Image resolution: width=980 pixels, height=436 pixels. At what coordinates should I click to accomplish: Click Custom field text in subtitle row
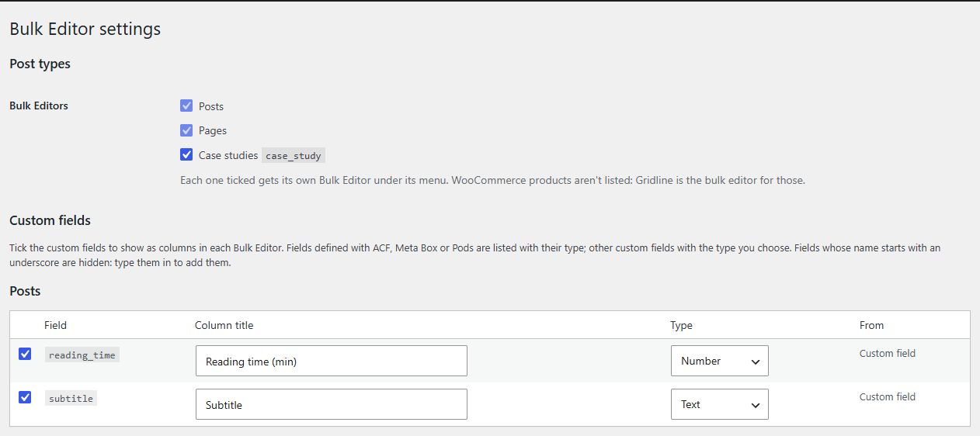pos(888,396)
